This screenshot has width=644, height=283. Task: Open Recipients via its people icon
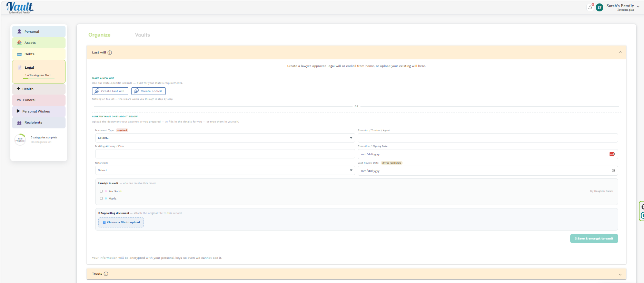pos(19,123)
